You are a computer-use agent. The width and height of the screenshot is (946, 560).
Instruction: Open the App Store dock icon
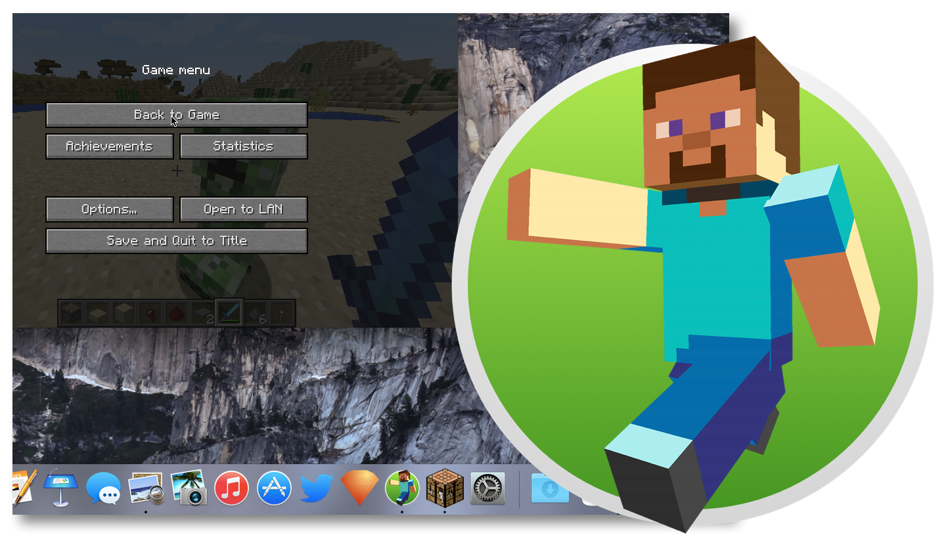point(274,488)
